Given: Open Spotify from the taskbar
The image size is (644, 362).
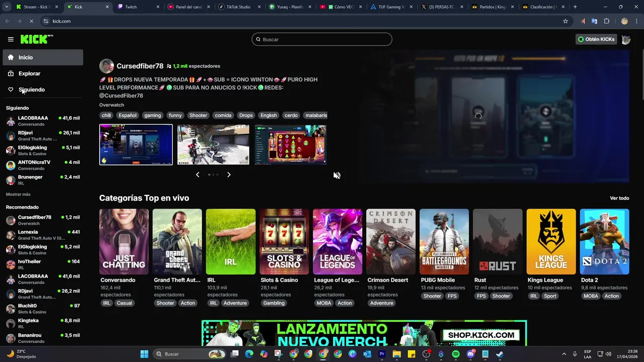Looking at the screenshot, I should [x=456, y=354].
